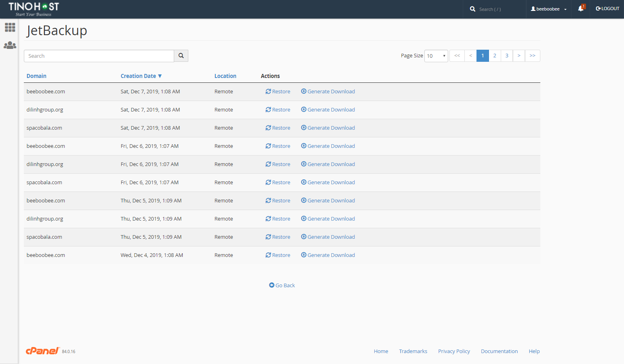Open the Trademarks footer link

click(413, 351)
